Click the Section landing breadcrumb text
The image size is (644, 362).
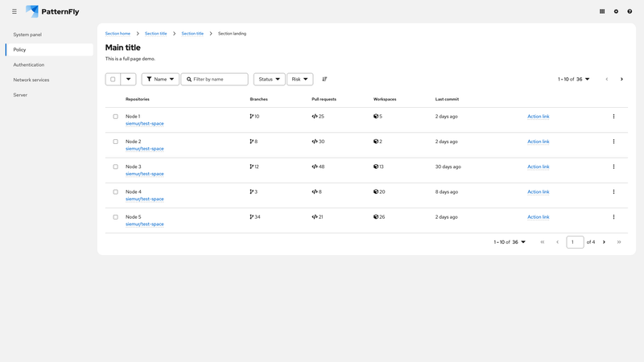coord(232,34)
